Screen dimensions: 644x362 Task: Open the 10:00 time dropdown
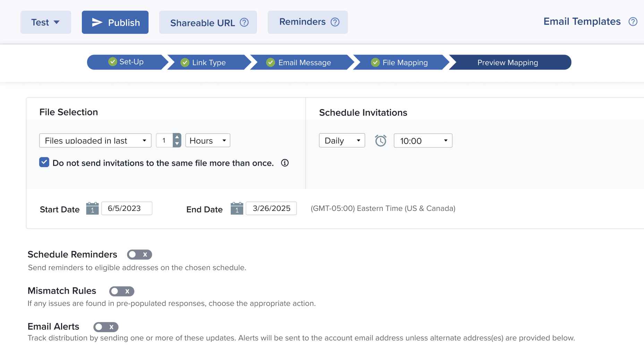point(423,141)
